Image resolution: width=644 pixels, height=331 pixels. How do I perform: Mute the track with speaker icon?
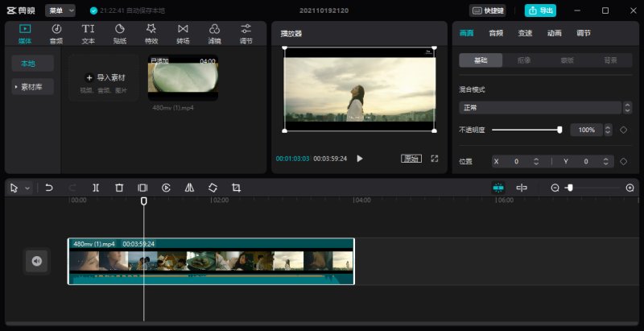37,261
